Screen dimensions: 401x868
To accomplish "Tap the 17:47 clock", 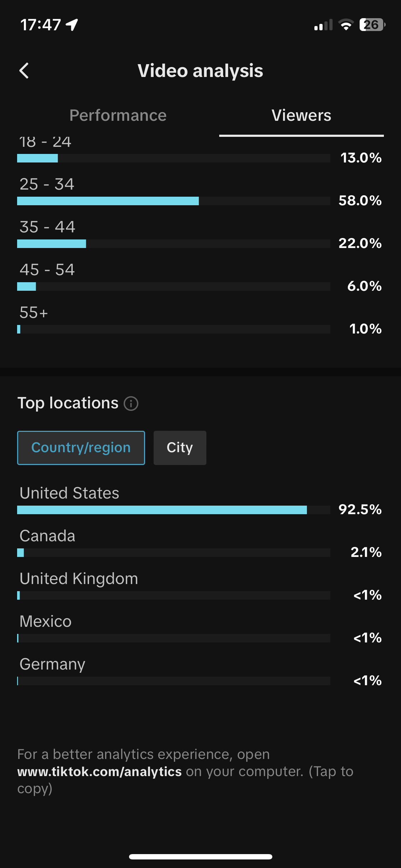I will click(41, 25).
